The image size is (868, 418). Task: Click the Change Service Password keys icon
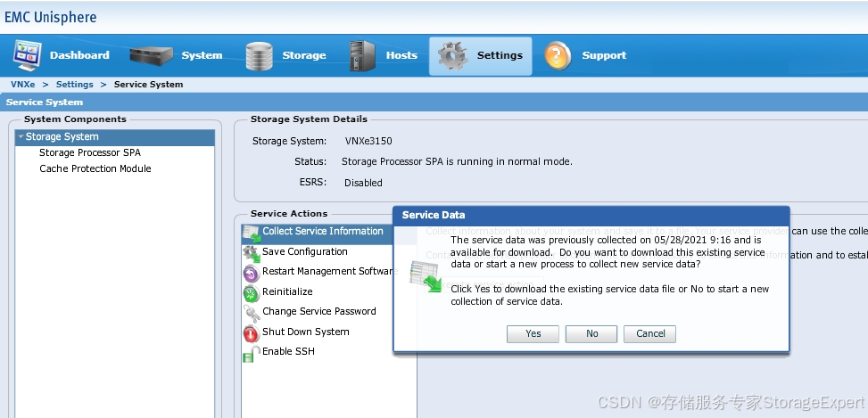(252, 314)
